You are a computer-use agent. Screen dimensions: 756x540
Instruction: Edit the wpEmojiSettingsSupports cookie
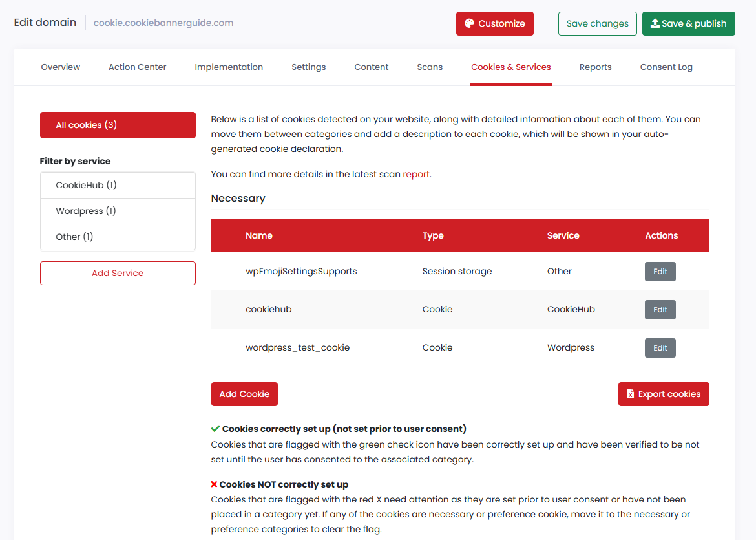click(660, 271)
